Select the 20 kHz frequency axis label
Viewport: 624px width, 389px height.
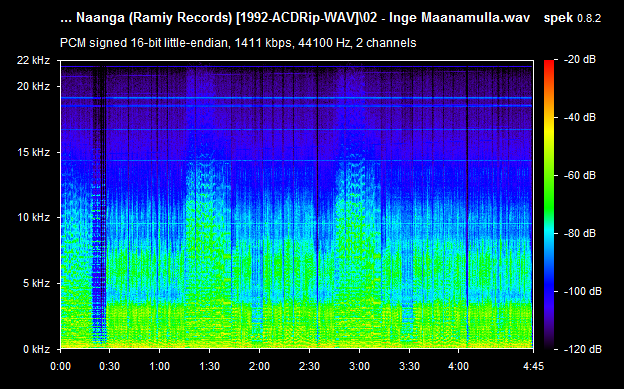(x=33, y=86)
